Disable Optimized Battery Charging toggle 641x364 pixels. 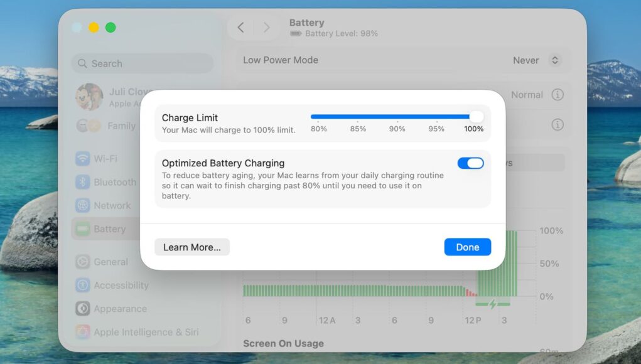pos(470,163)
